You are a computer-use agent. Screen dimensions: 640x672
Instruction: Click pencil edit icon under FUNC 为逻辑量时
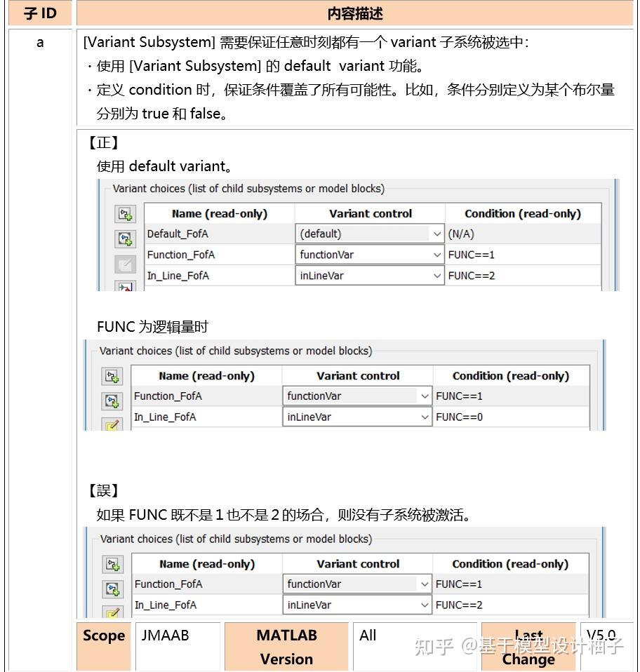coord(112,424)
